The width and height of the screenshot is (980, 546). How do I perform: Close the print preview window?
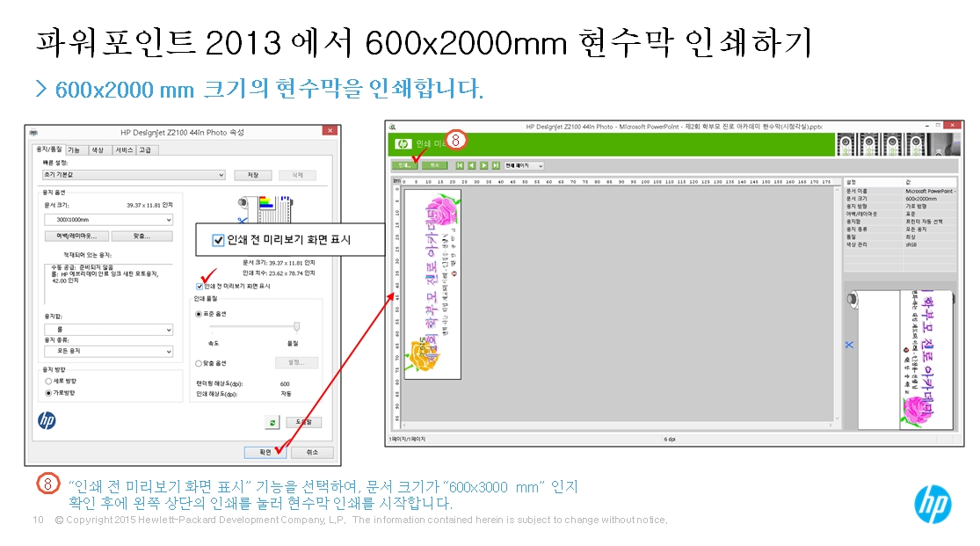[953, 126]
